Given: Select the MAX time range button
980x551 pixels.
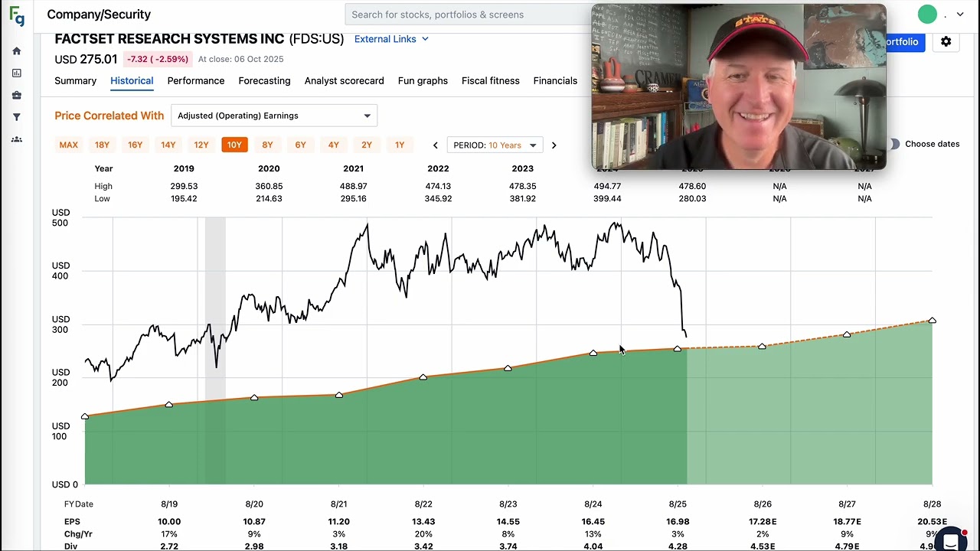Looking at the screenshot, I should coord(69,145).
